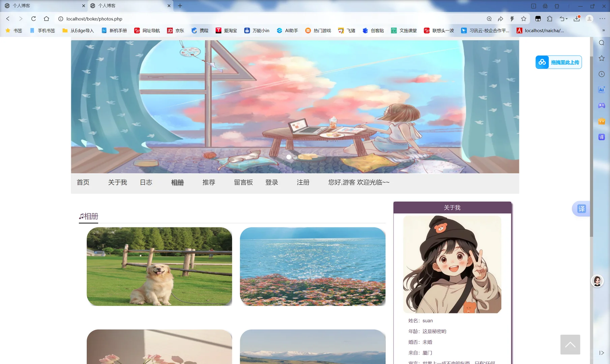Navigate to 日志 in the site menu
The image size is (610, 364).
click(146, 182)
